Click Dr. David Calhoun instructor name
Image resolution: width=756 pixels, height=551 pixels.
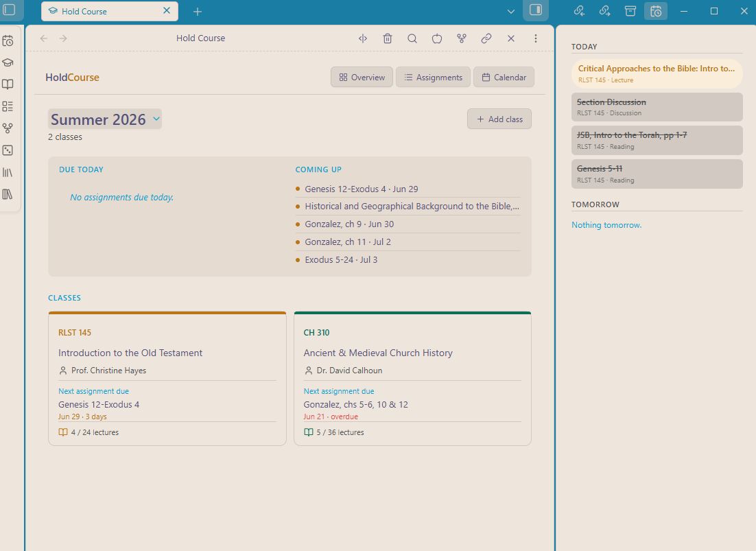click(x=349, y=371)
